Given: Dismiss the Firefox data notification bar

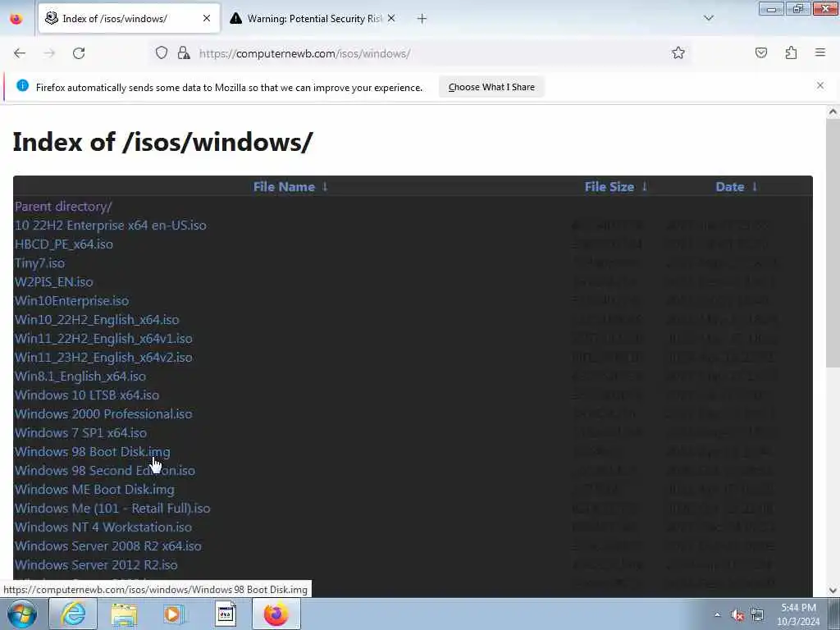Looking at the screenshot, I should coord(820,85).
